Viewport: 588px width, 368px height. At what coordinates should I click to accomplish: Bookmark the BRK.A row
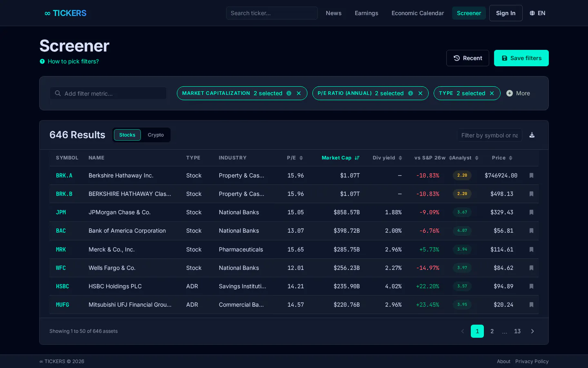(x=531, y=175)
